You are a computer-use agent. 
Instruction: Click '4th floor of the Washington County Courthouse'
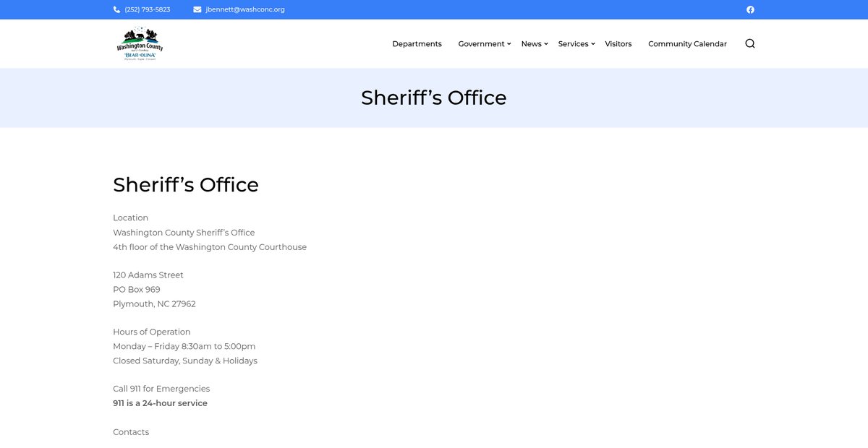click(210, 247)
